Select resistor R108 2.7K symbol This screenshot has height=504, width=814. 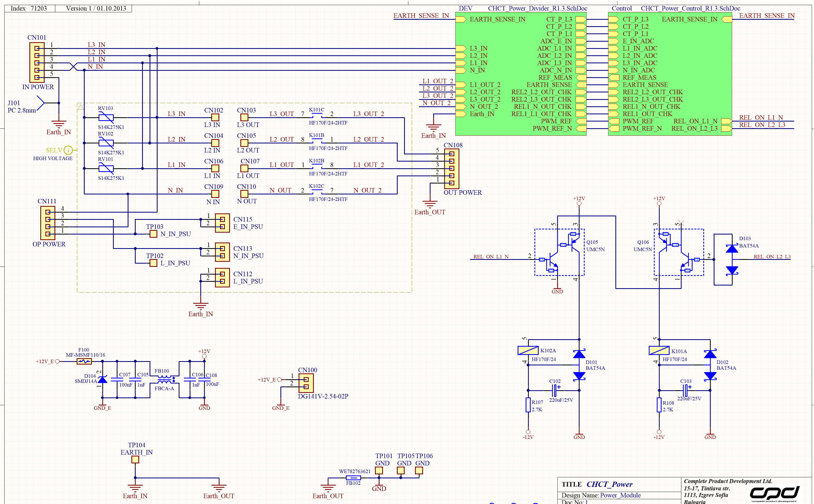[x=659, y=405]
